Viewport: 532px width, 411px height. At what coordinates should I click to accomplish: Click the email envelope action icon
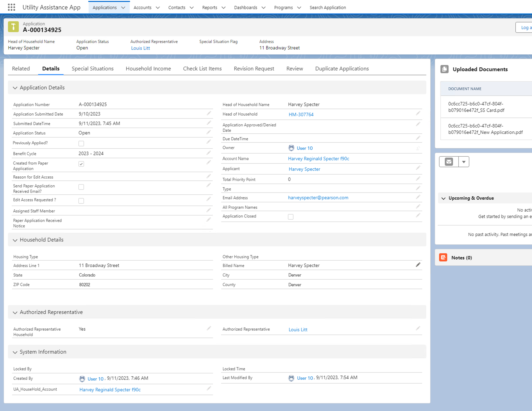(449, 162)
